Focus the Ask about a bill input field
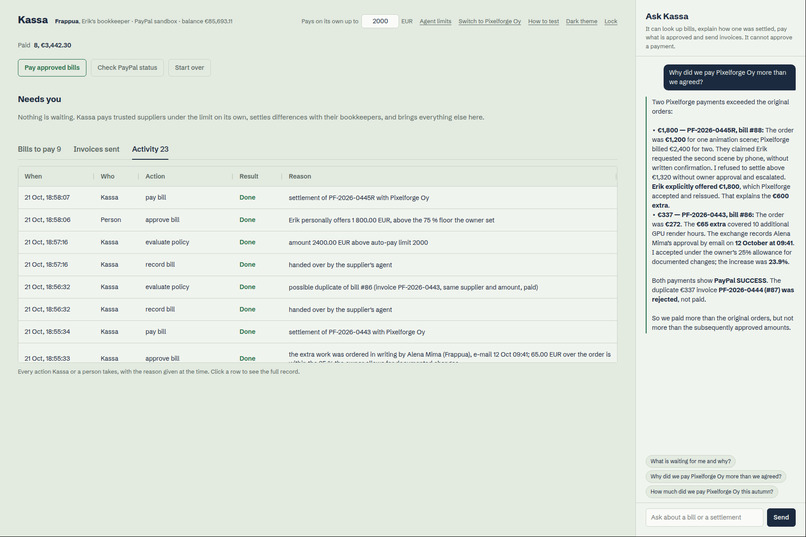 click(704, 517)
